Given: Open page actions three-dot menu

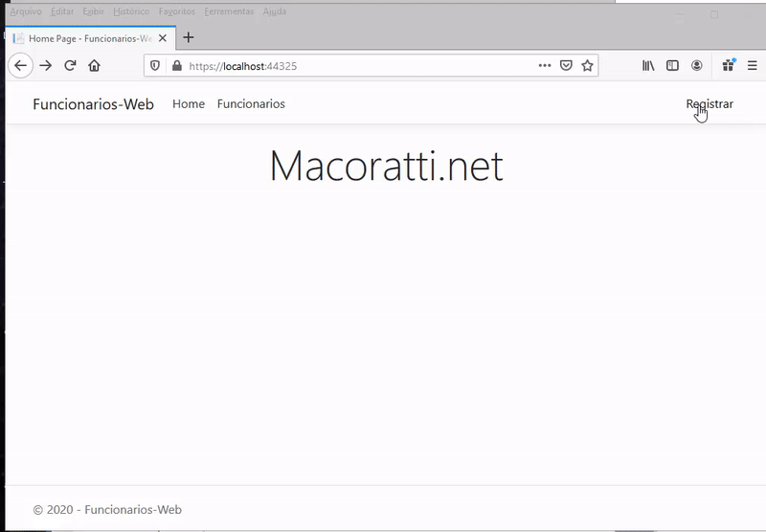Looking at the screenshot, I should (545, 66).
